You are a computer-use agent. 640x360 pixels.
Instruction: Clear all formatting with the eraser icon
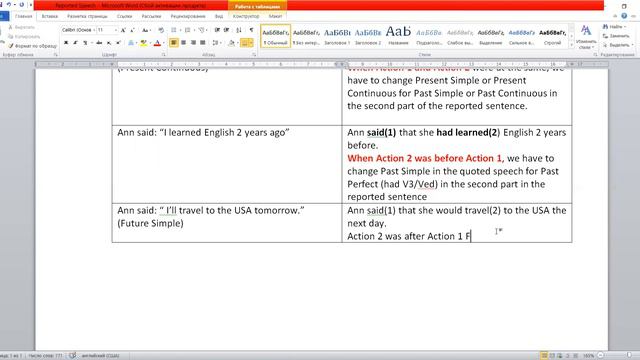pos(161,30)
